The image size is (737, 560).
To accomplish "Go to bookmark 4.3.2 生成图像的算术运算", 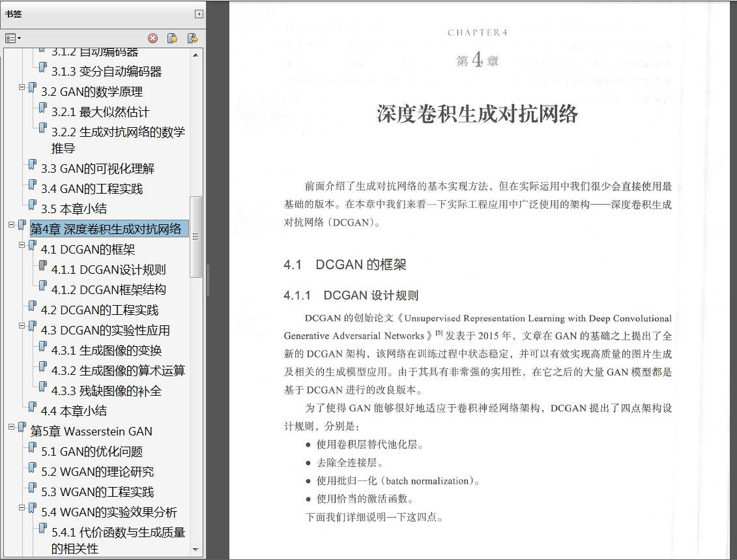I will [x=118, y=370].
